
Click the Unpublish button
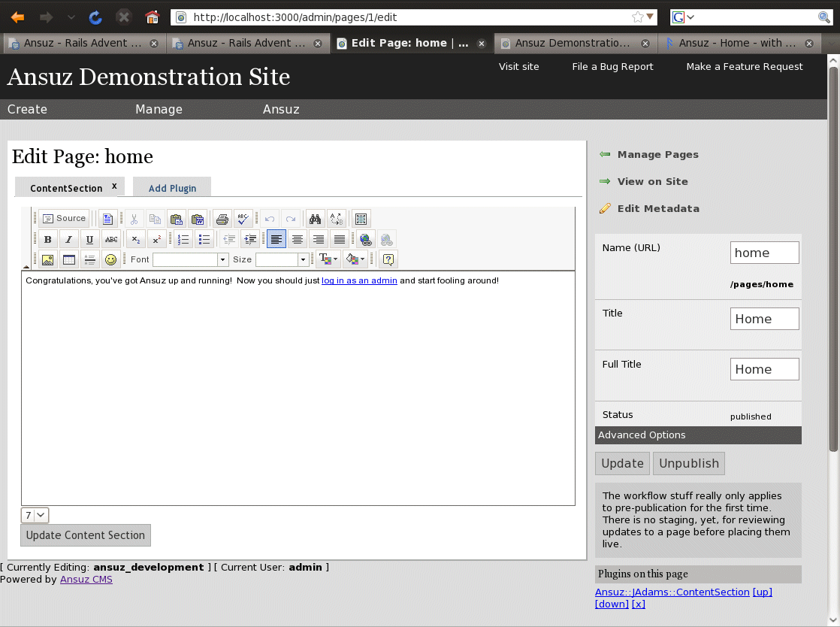pyautogui.click(x=689, y=464)
